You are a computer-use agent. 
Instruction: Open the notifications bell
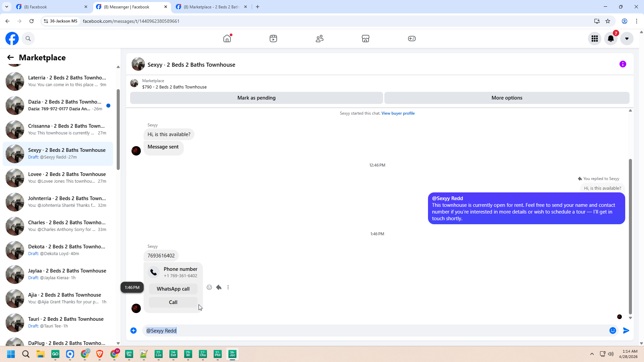click(x=611, y=39)
